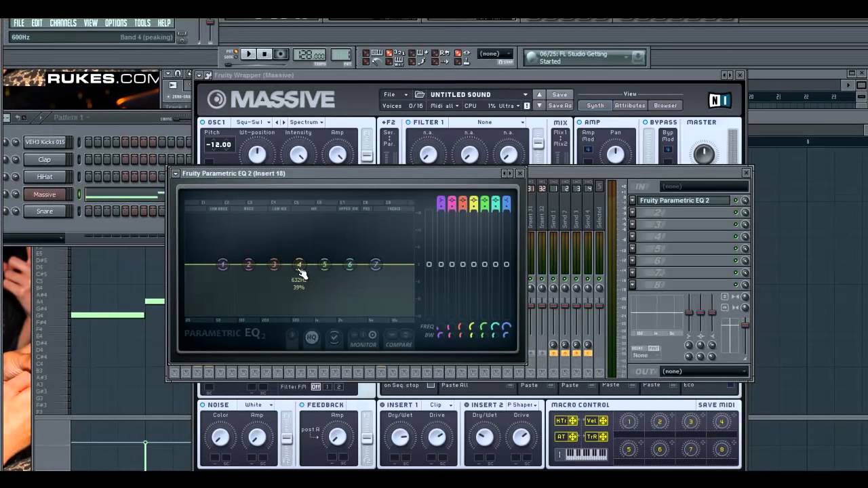Screen dimensions: 868x488
Task: Select the Massive channel button
Action: tap(45, 195)
